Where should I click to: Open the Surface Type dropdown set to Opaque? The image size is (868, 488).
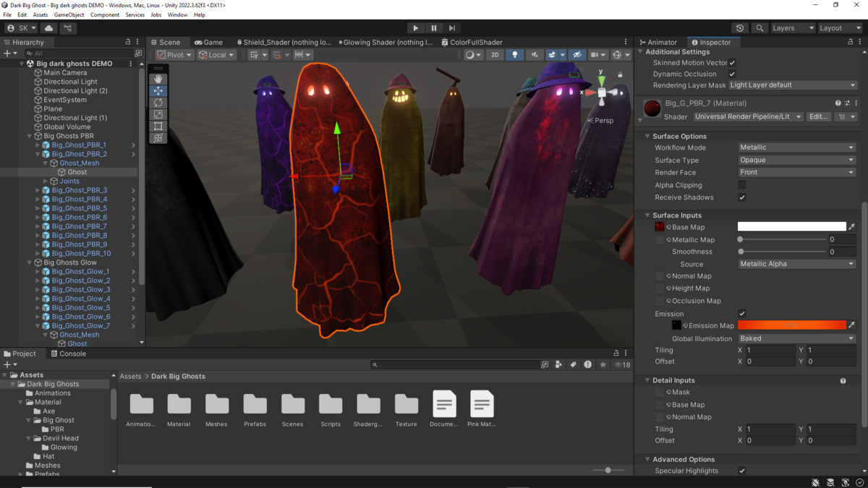point(796,160)
